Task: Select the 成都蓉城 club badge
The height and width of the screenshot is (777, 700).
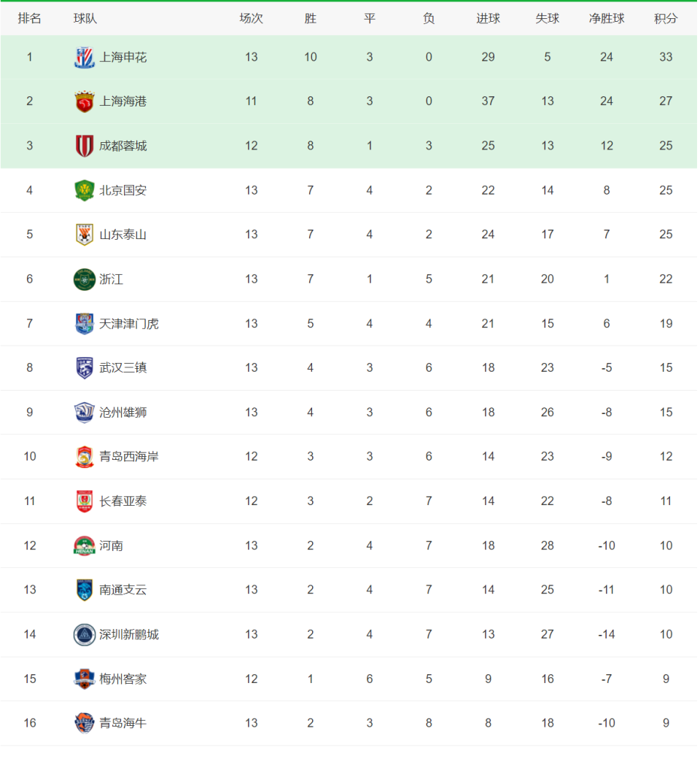Action: click(85, 147)
